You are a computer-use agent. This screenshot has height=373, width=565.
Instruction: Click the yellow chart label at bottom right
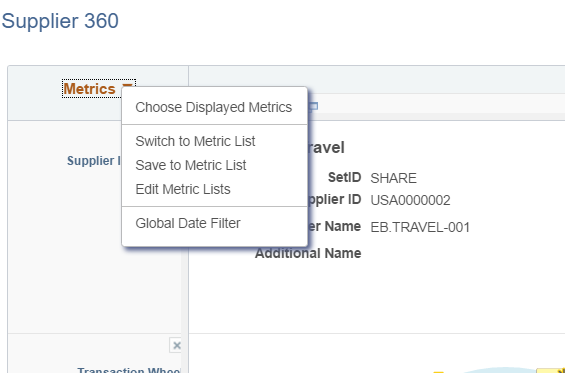pyautogui.click(x=551, y=370)
